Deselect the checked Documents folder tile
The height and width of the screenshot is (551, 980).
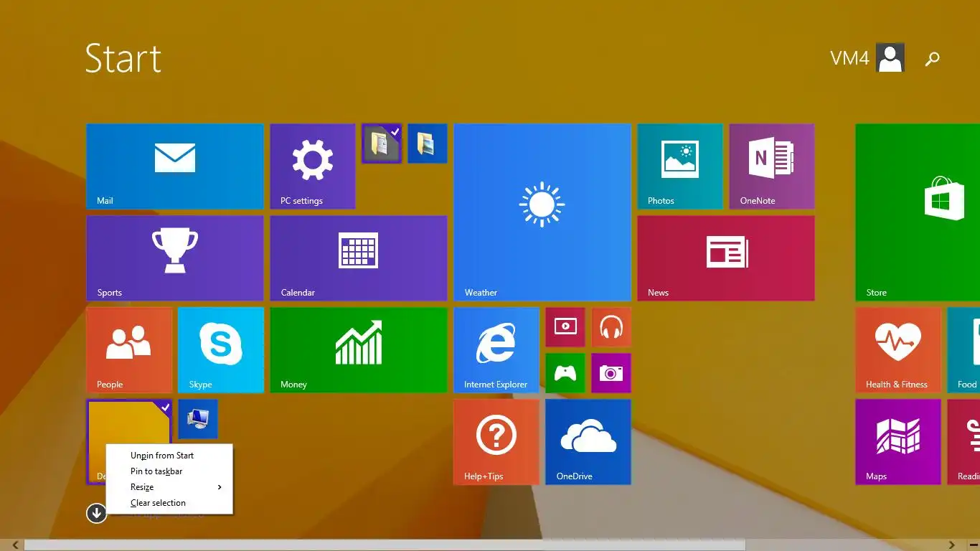tap(382, 143)
